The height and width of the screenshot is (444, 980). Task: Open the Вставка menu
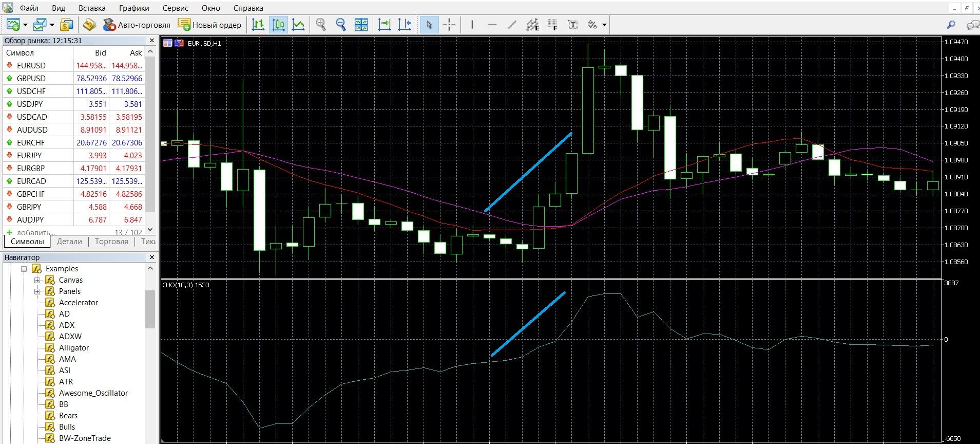pyautogui.click(x=92, y=8)
